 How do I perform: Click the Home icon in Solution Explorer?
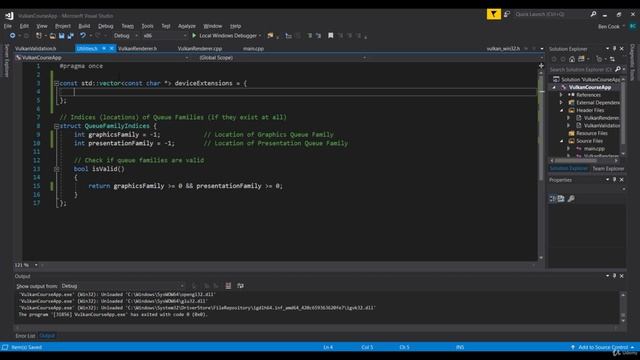572,59
